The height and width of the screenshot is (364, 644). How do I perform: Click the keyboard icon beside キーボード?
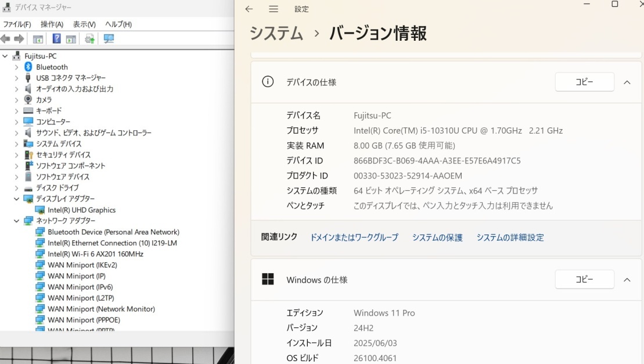[28, 110]
